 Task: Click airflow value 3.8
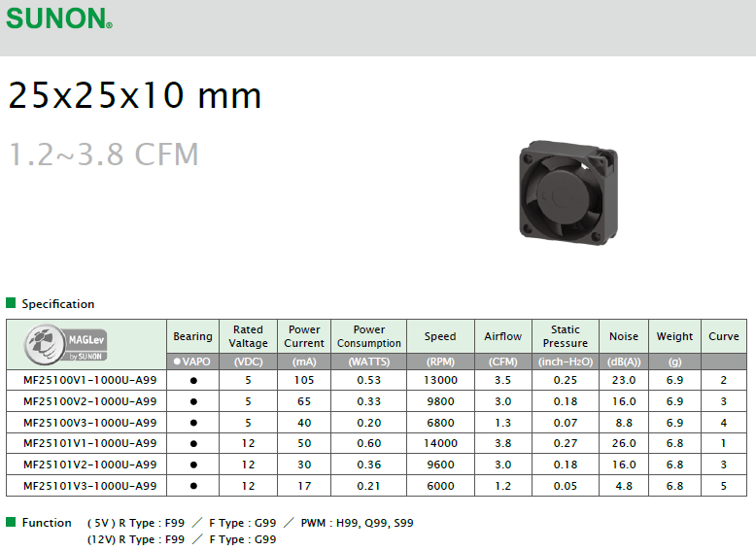point(503,443)
